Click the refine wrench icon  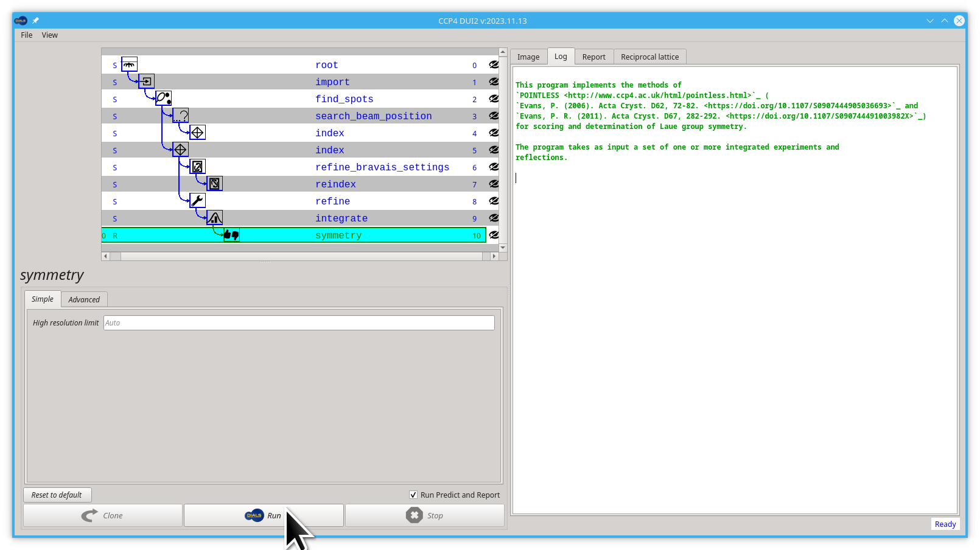197,200
